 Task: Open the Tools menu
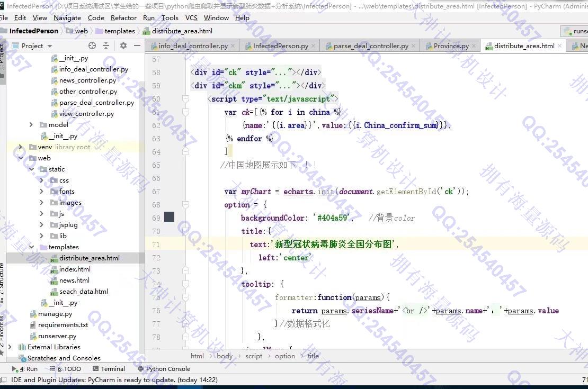tap(170, 17)
